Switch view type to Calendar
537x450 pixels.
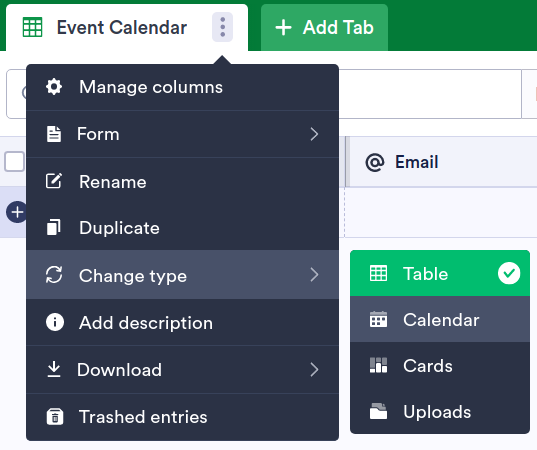tap(440, 319)
